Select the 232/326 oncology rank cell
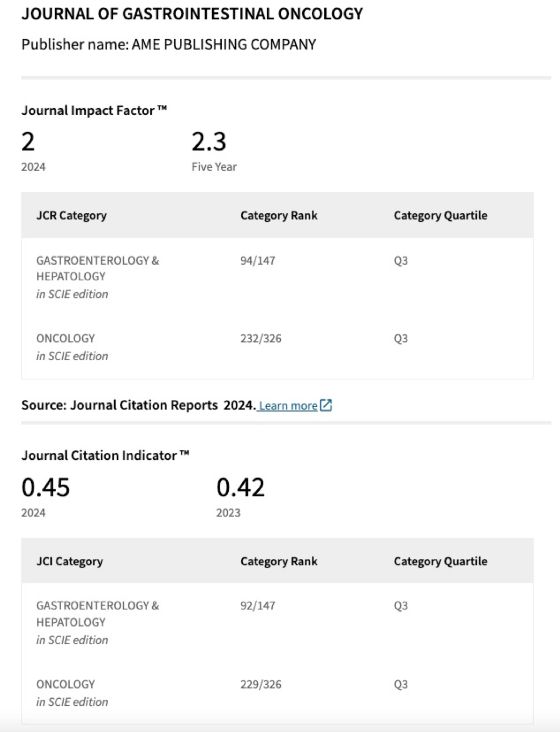 [x=260, y=339]
